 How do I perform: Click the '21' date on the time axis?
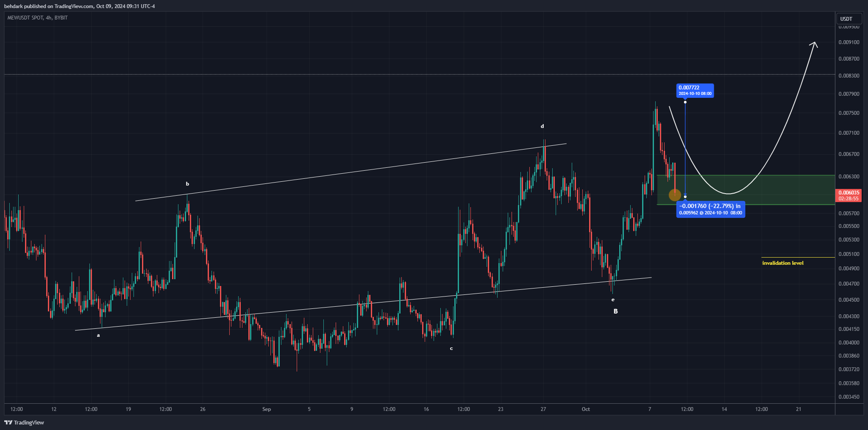pos(798,409)
